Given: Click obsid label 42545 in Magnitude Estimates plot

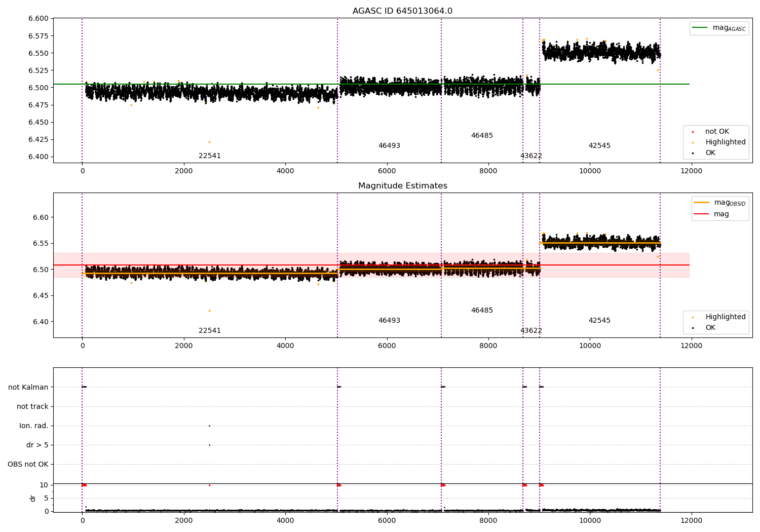Looking at the screenshot, I should (x=599, y=321).
